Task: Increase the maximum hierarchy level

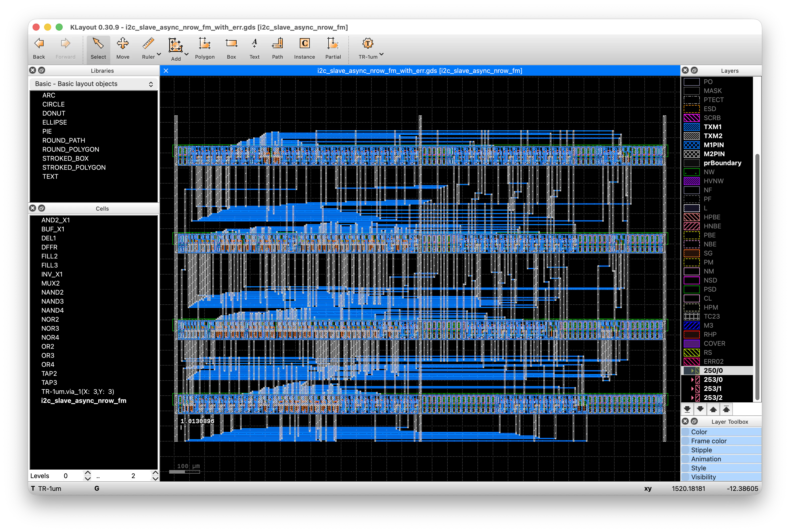Action: pyautogui.click(x=155, y=473)
